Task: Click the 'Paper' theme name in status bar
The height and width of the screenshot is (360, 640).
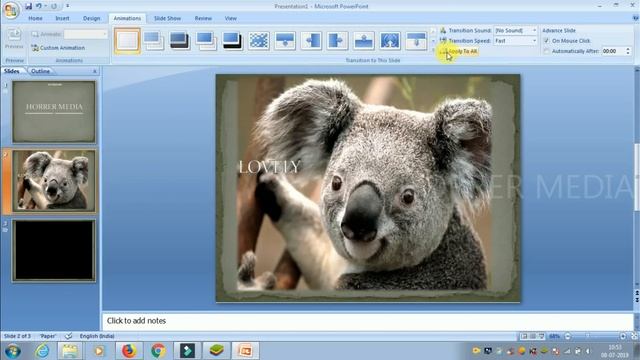Action: point(48,336)
